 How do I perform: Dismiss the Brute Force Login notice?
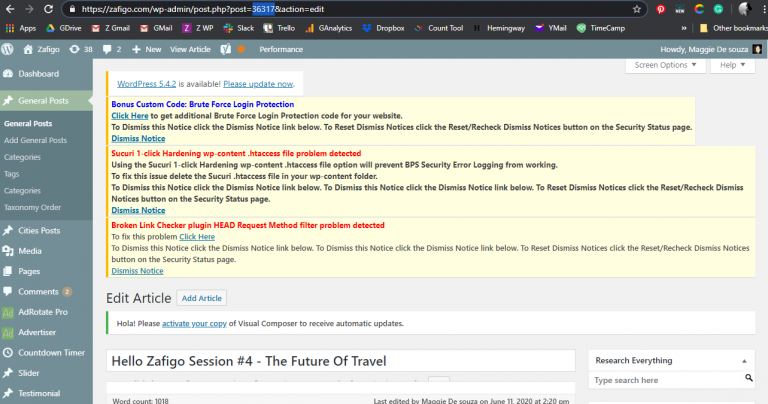click(138, 138)
